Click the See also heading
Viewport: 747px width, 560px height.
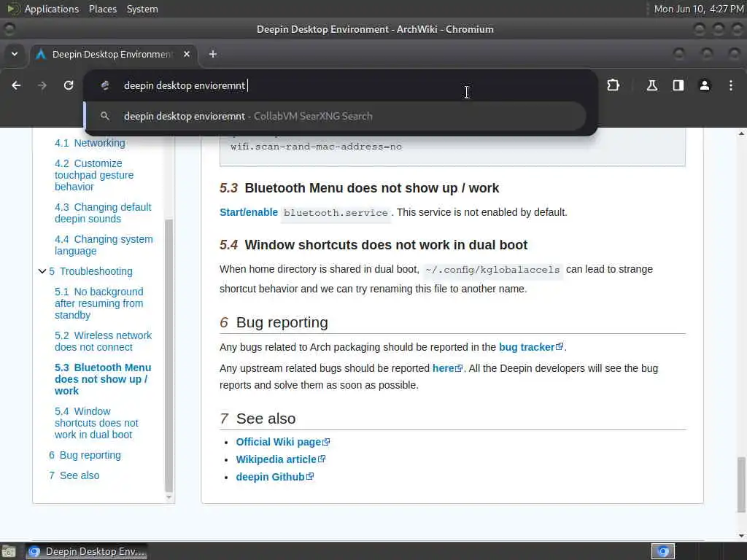(266, 419)
